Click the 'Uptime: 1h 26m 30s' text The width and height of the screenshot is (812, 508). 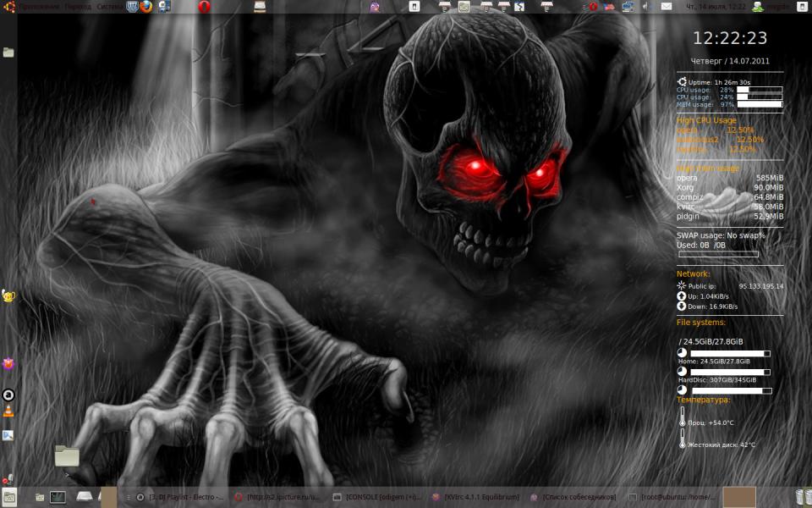[719, 82]
